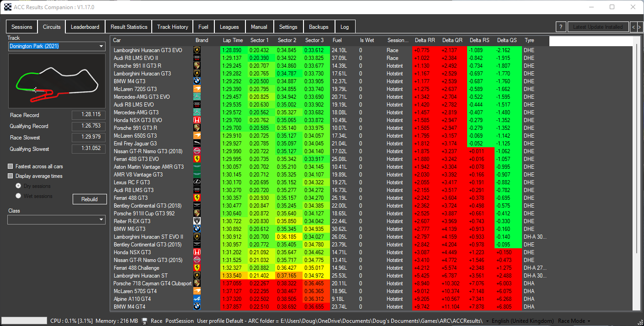Enable the Fastest across all cars checkbox
Image resolution: width=644 pixels, height=326 pixels.
pyautogui.click(x=11, y=166)
